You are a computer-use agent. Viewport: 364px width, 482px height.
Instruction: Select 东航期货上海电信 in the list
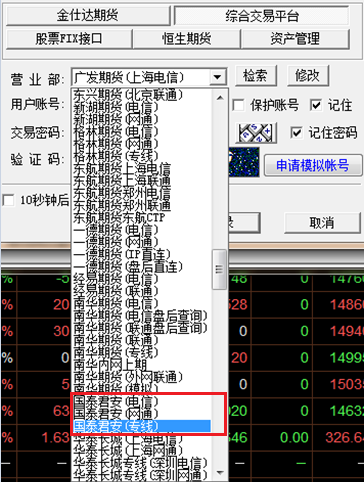coord(142,168)
